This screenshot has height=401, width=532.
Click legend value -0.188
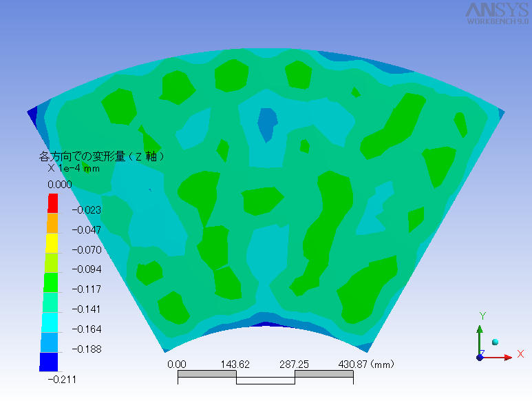coord(87,349)
